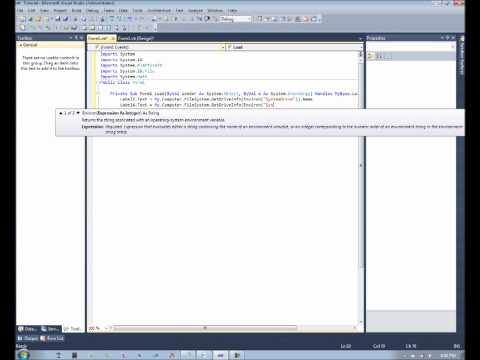The image size is (480, 360).
Task: Click the taskbar clock
Action: click(x=448, y=356)
